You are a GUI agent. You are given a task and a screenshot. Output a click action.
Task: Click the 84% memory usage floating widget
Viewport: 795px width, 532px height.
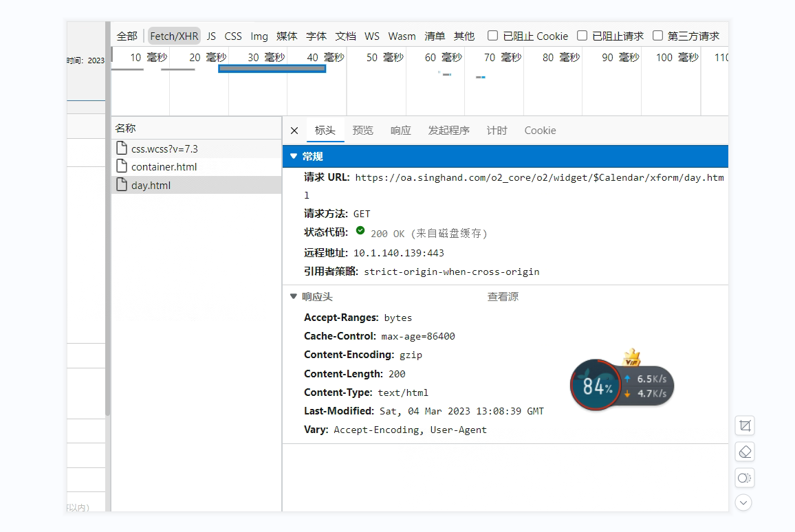[x=596, y=386]
